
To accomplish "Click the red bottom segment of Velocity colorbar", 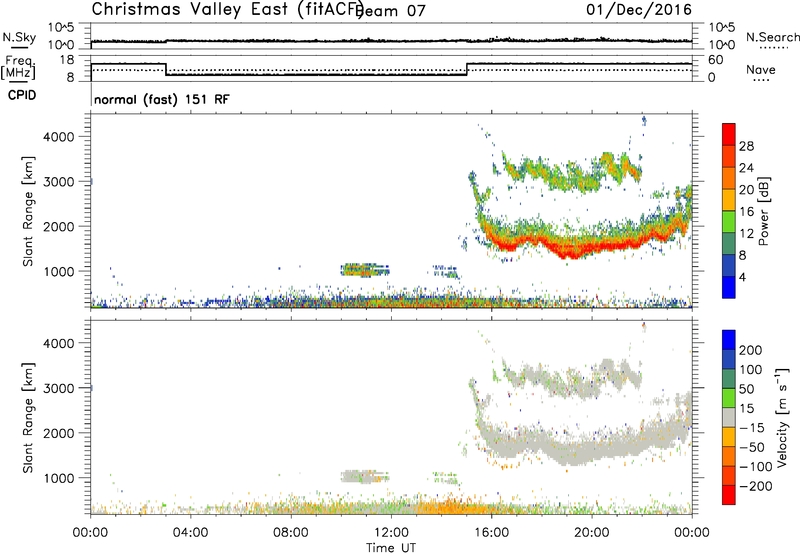I will tap(729, 495).
